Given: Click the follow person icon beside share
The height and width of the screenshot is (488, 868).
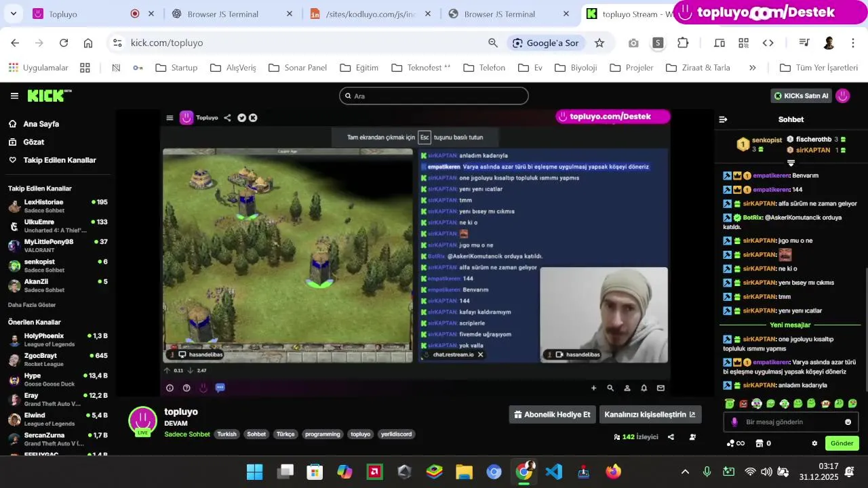Looking at the screenshot, I should pyautogui.click(x=692, y=437).
